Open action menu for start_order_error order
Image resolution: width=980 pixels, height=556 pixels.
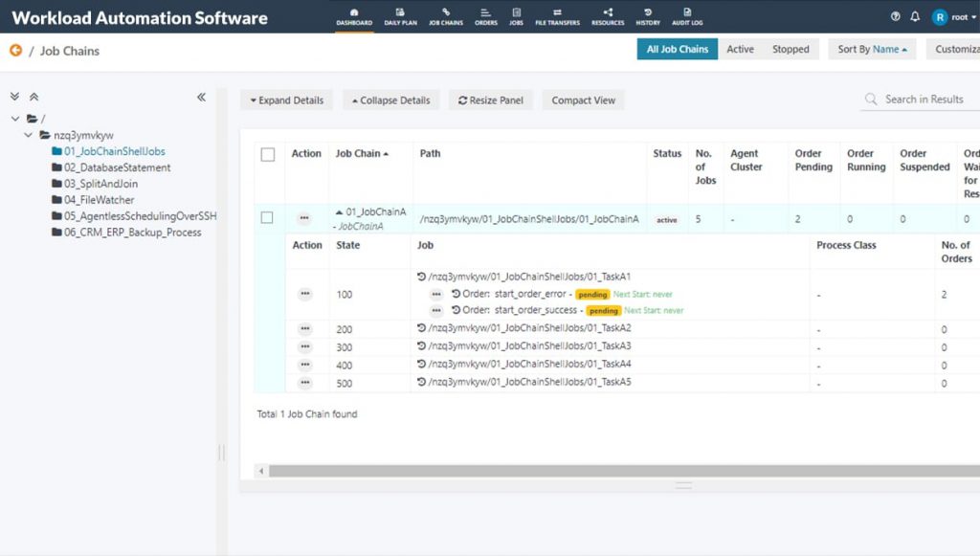pos(436,295)
